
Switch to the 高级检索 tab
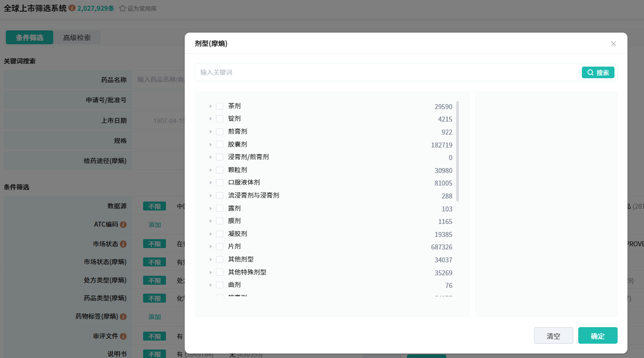point(77,38)
